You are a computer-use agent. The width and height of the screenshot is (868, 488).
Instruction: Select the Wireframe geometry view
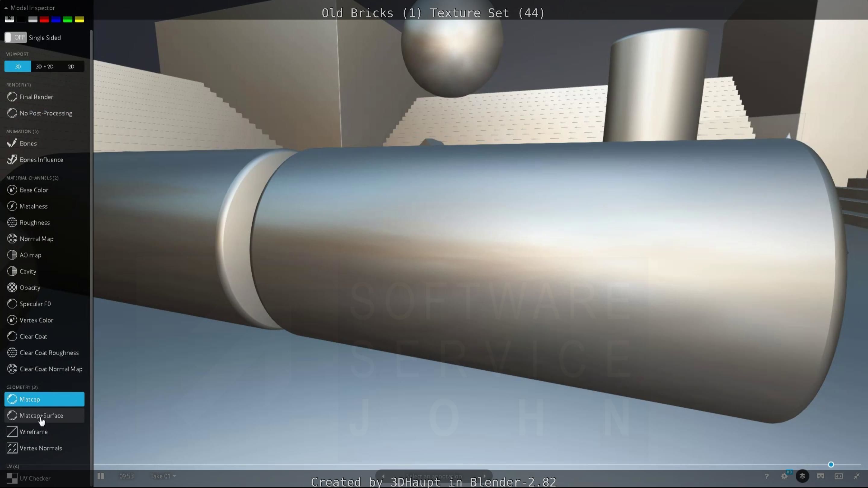[33, 432]
